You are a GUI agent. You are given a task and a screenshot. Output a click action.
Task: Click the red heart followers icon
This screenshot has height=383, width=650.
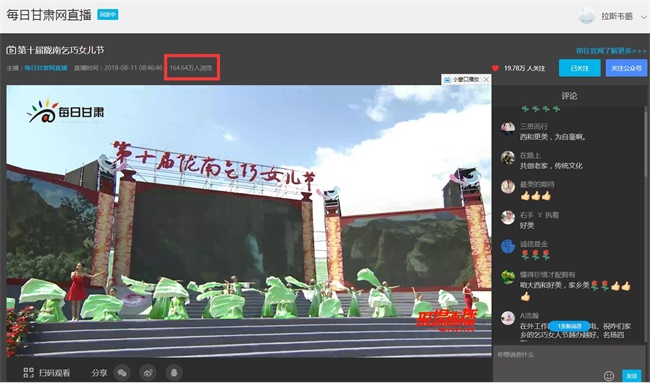(x=495, y=68)
